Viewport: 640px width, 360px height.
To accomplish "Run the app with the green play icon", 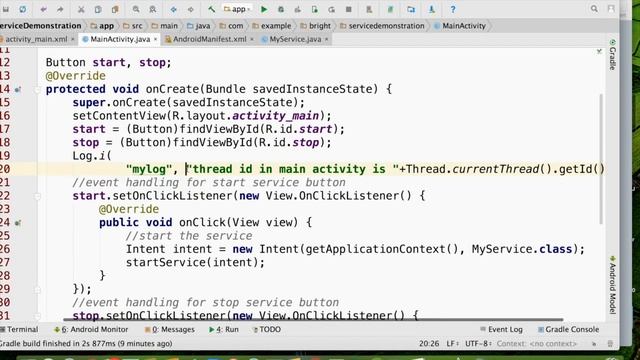I will 264,9.
